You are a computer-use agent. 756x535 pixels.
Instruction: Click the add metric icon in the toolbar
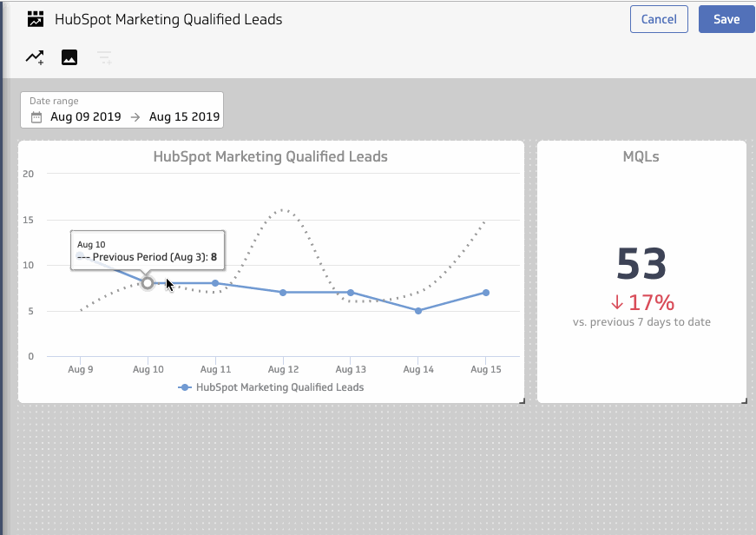click(34, 56)
